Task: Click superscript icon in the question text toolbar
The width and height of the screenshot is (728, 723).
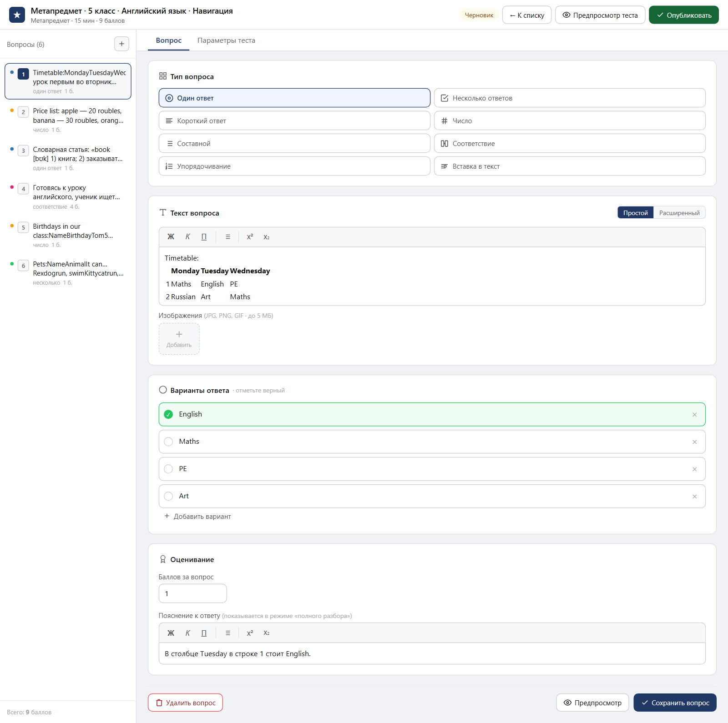Action: point(250,237)
